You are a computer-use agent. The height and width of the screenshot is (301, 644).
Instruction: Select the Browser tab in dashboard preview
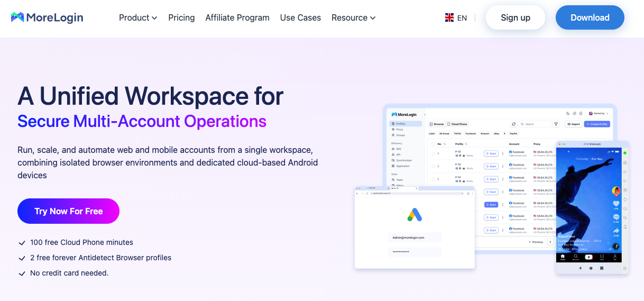pos(437,124)
